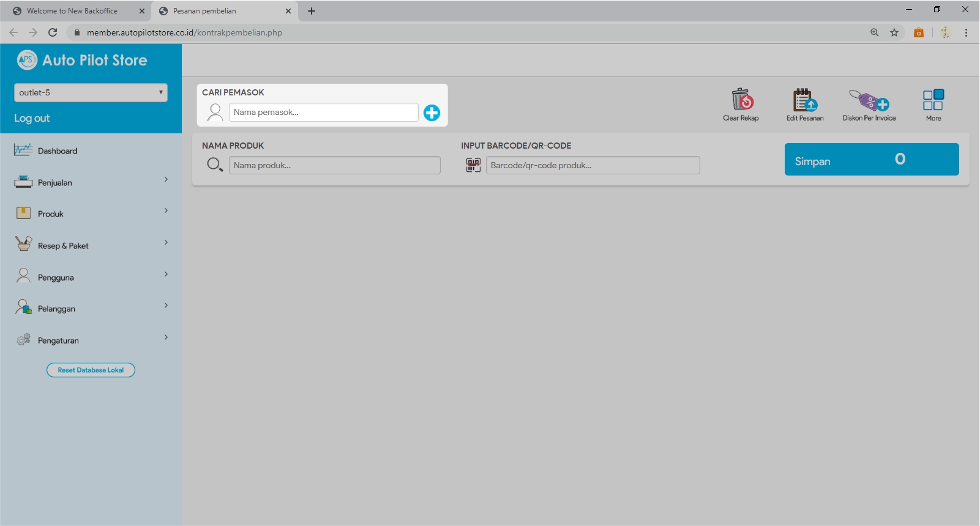Expand the Pengaturan sidebar menu
This screenshot has height=526, width=980.
point(91,340)
